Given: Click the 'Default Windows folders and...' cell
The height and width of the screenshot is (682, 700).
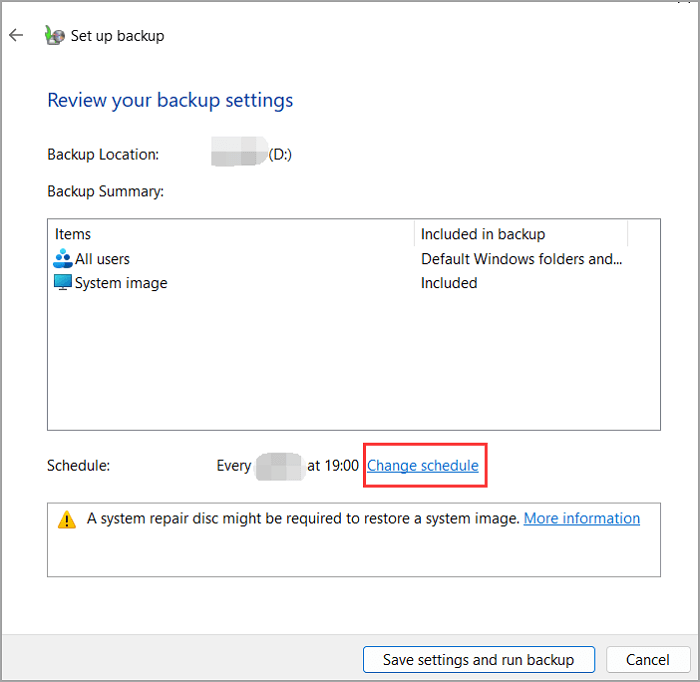Looking at the screenshot, I should [x=521, y=259].
